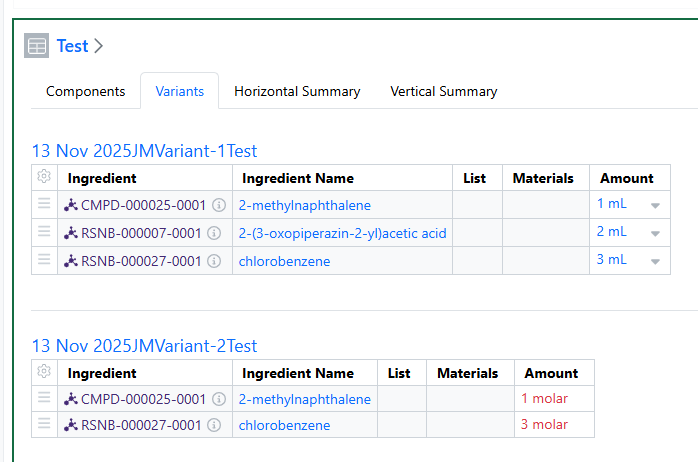
Task: Open 2-(3-oxopiperazin-2-yl)acetic acid ingredient link
Action: pos(342,233)
